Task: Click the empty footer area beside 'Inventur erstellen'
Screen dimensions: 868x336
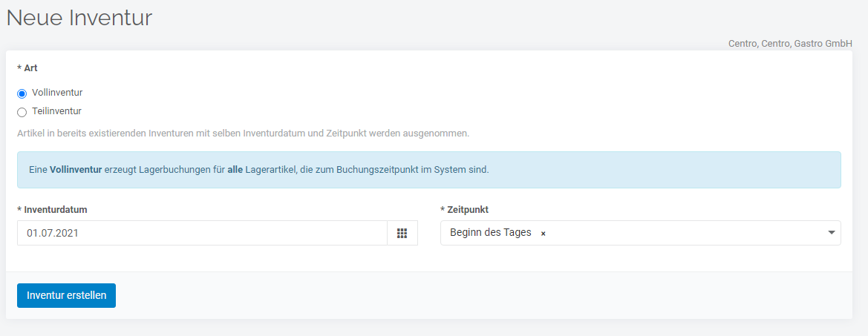Action: pyautogui.click(x=482, y=296)
